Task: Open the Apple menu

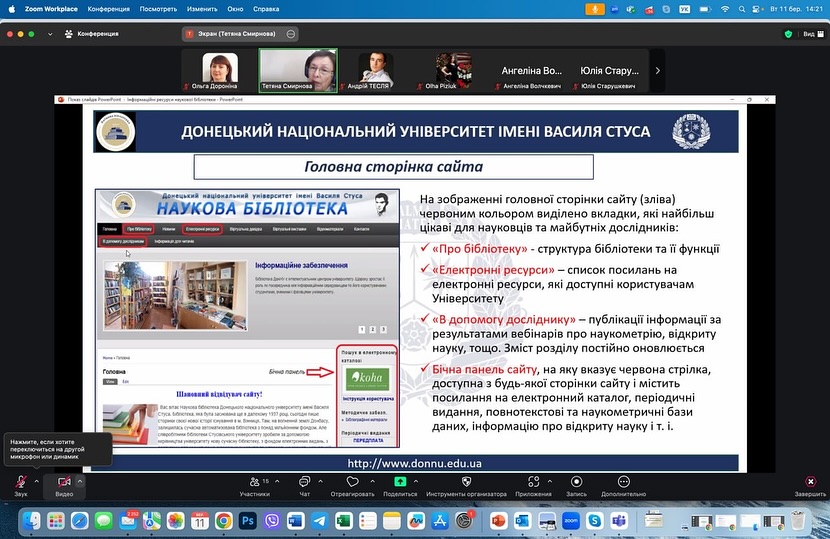Action: 12,9
